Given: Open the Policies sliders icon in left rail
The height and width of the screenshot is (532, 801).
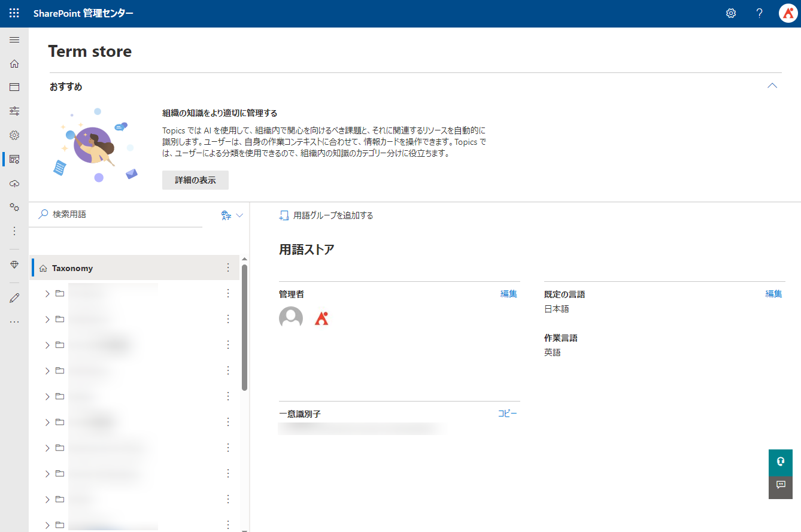Looking at the screenshot, I should [14, 111].
